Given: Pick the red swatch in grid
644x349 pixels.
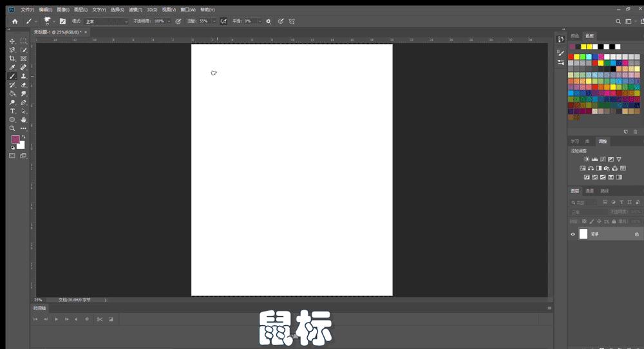Looking at the screenshot, I should 571,57.
